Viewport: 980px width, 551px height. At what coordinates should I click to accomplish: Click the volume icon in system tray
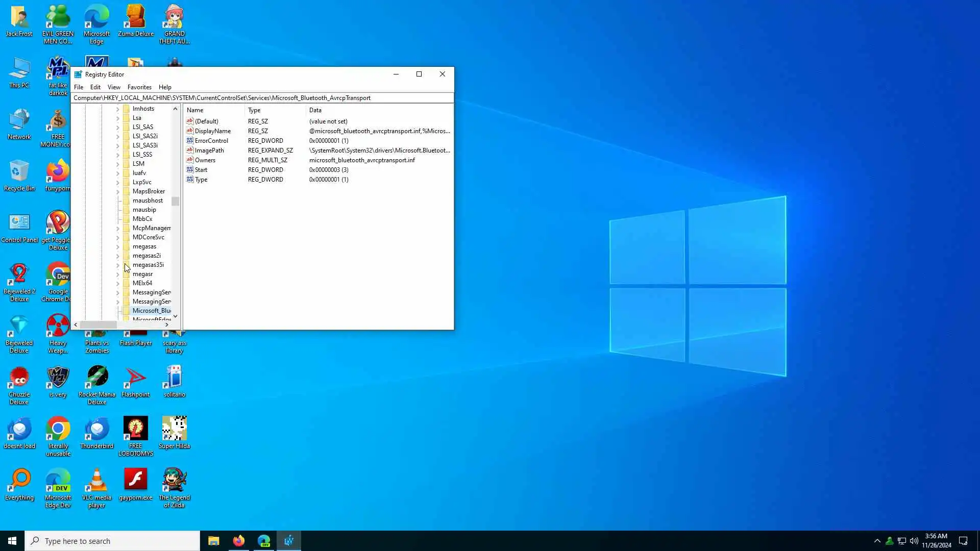coord(914,541)
